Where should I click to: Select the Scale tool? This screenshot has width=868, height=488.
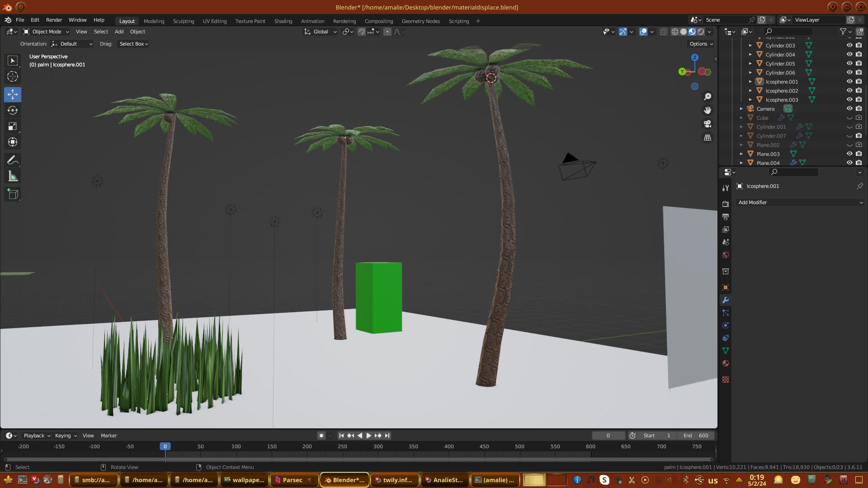(x=13, y=127)
